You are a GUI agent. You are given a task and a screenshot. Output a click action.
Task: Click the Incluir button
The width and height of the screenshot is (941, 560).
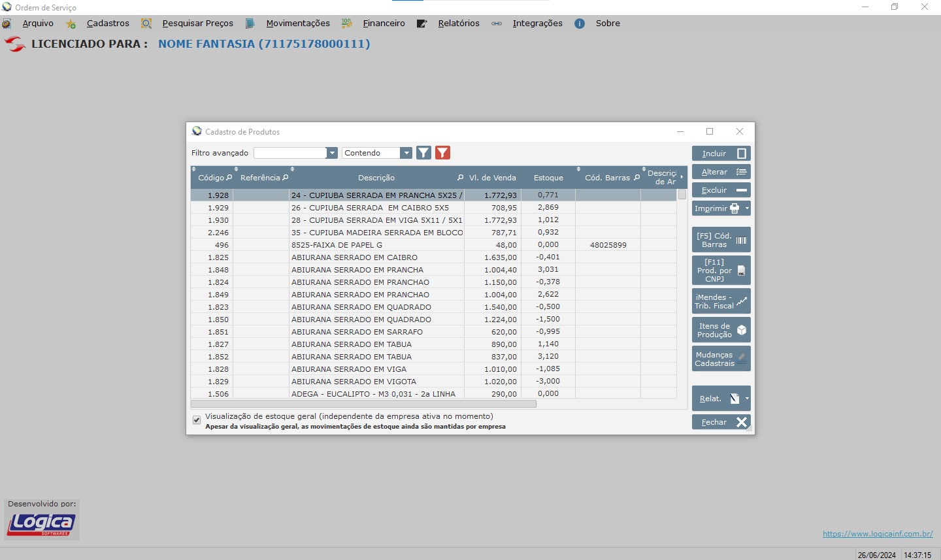pyautogui.click(x=721, y=154)
